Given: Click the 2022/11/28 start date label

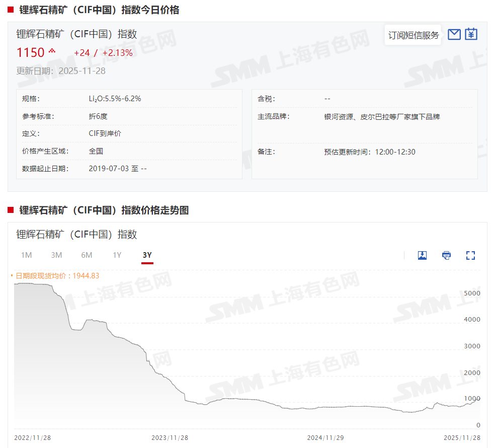Looking at the screenshot, I should click(x=33, y=438).
